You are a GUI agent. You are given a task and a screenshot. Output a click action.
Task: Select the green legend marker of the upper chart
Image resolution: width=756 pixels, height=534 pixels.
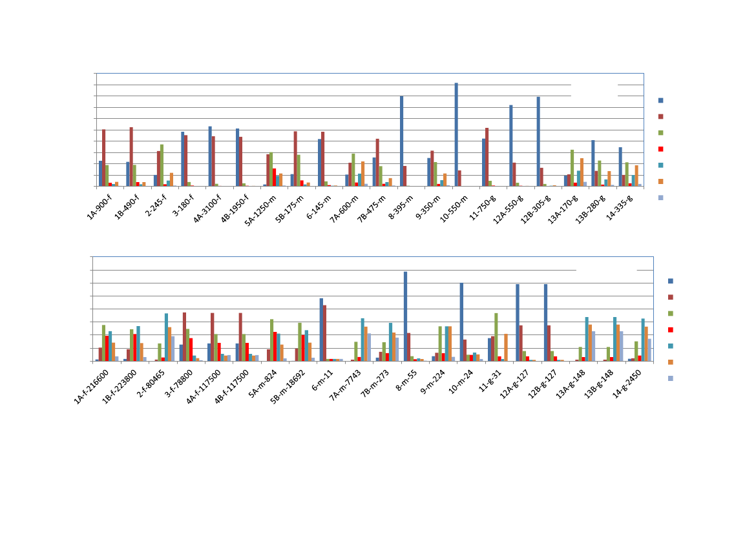(x=660, y=133)
